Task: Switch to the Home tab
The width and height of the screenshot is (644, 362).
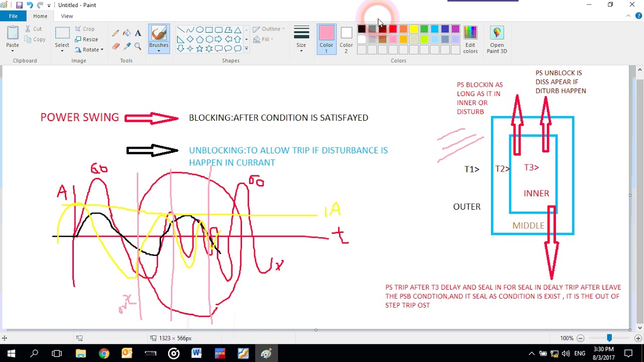Action: (40, 16)
